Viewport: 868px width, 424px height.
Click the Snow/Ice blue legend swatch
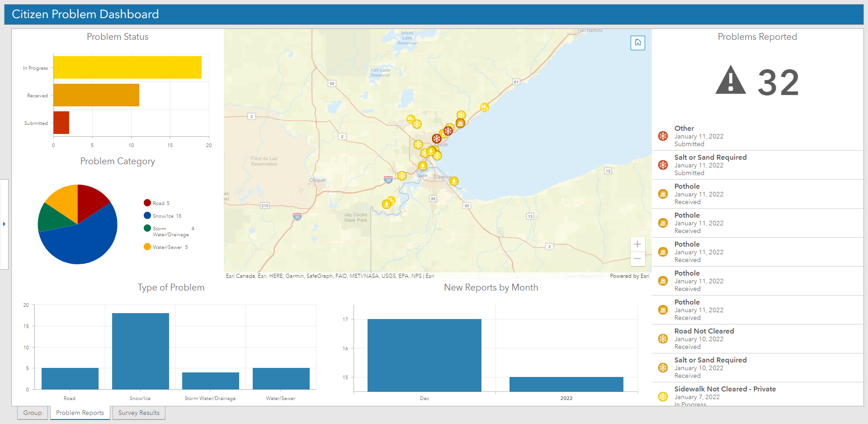coord(147,215)
